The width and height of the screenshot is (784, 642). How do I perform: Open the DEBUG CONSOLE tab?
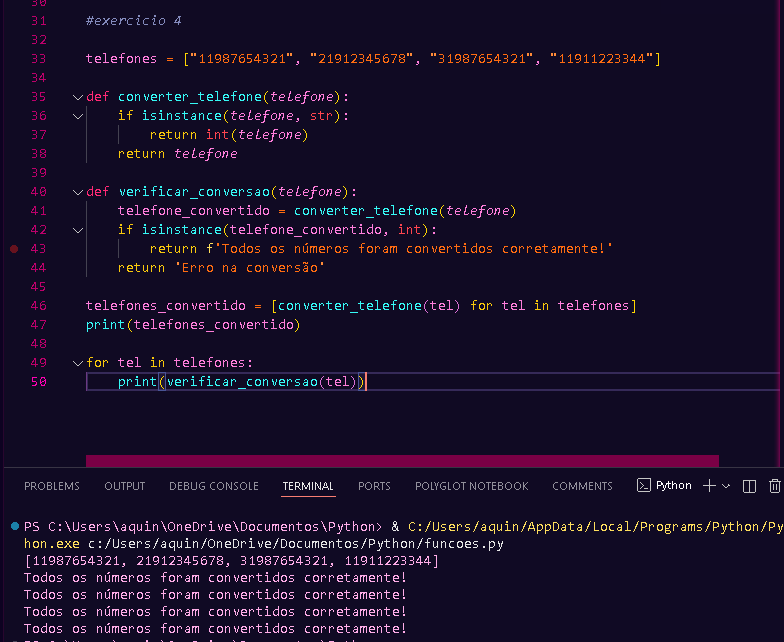214,486
